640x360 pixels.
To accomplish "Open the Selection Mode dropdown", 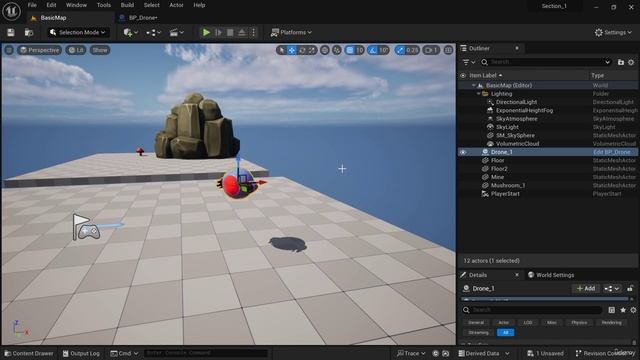I will pyautogui.click(x=77, y=32).
